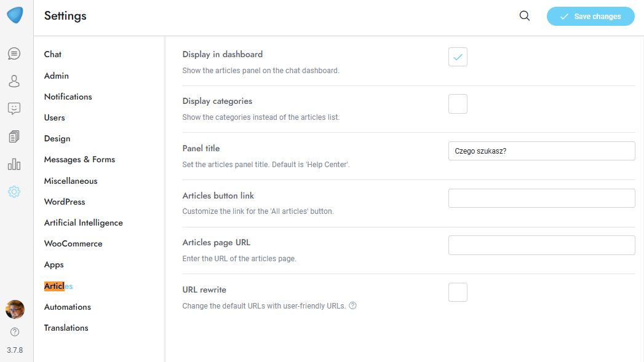
Task: Click the blue app logo icon
Action: pos(15,15)
